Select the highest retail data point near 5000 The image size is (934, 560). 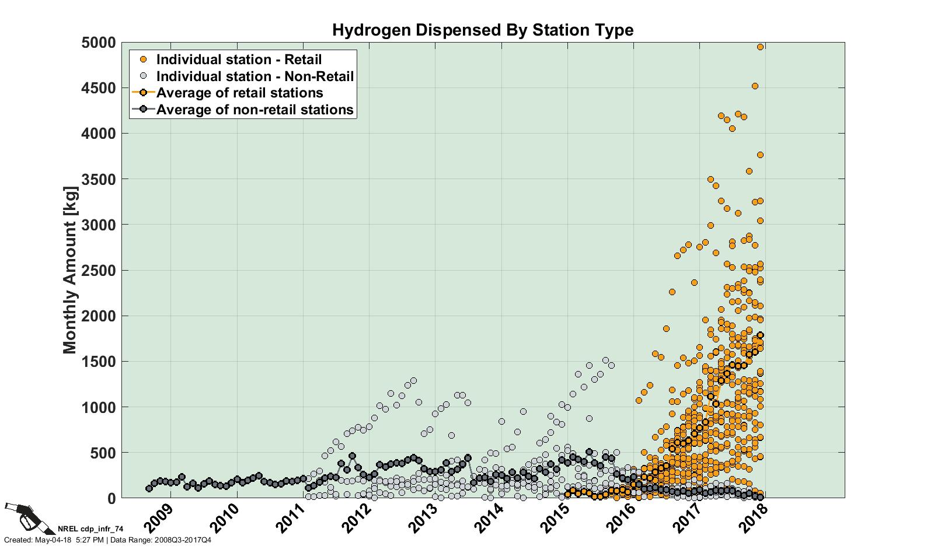[x=760, y=47]
